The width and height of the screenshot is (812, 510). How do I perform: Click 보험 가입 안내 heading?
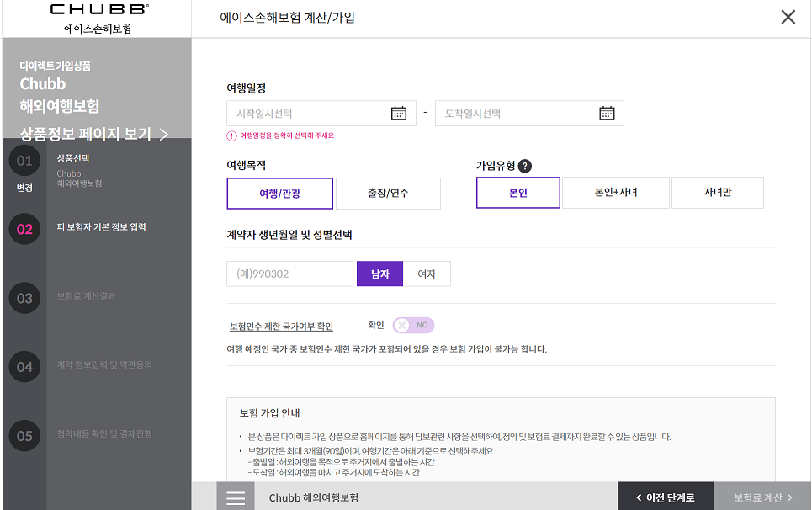pos(270,413)
